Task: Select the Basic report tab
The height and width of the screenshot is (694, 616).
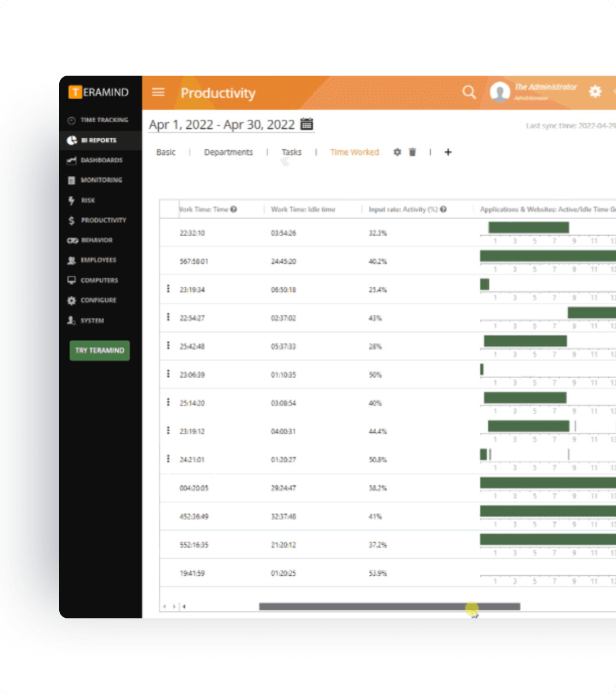Action: pyautogui.click(x=166, y=152)
